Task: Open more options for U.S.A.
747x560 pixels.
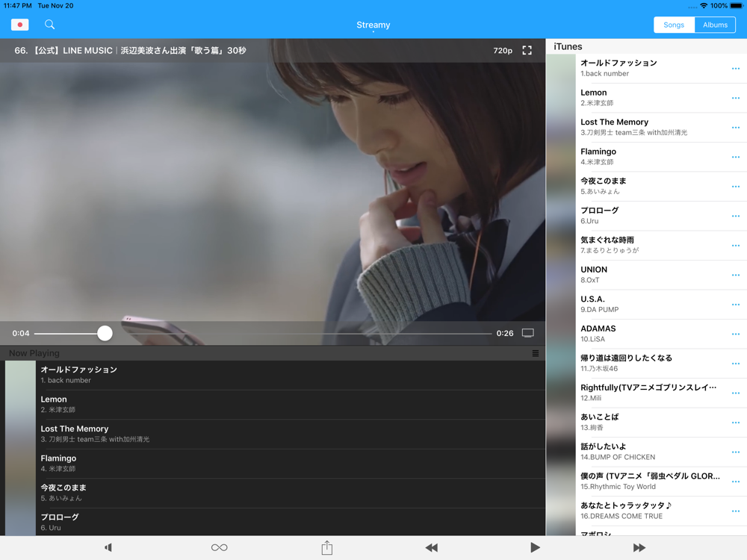Action: (x=736, y=305)
